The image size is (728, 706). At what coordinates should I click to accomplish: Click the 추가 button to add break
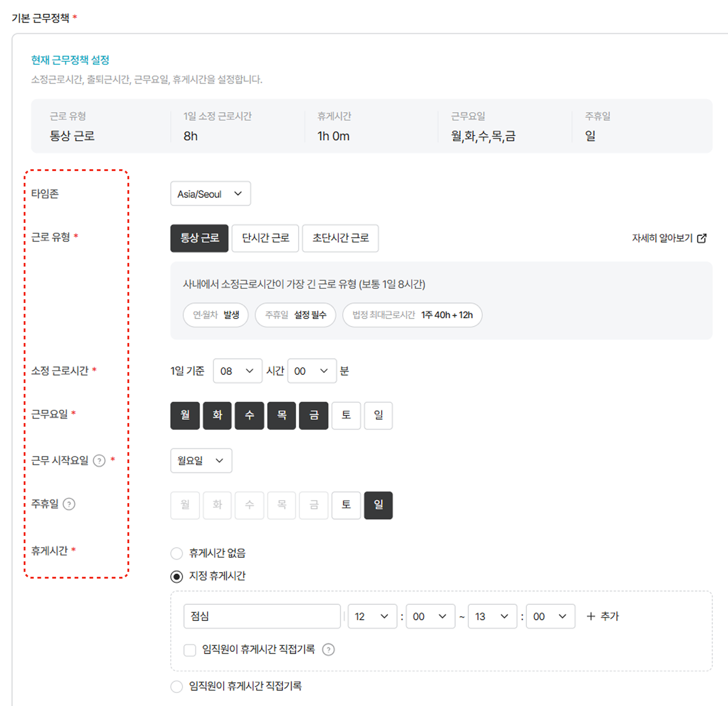(603, 616)
